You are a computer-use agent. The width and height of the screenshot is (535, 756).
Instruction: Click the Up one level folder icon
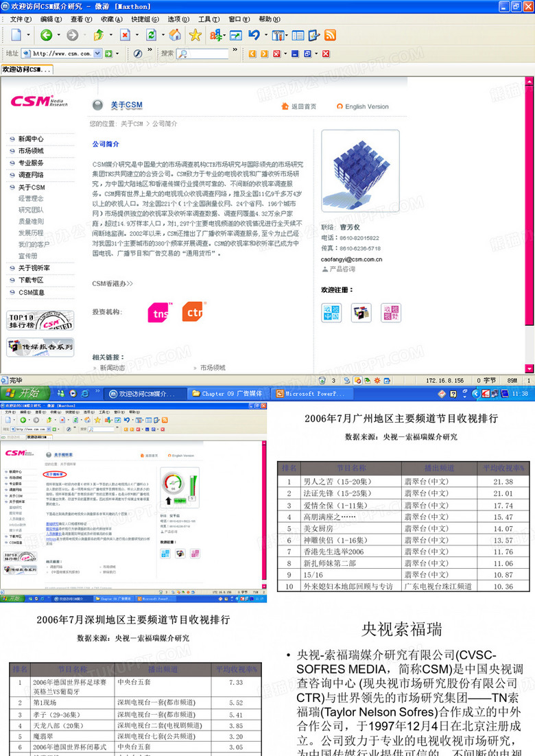pyautogui.click(x=99, y=35)
